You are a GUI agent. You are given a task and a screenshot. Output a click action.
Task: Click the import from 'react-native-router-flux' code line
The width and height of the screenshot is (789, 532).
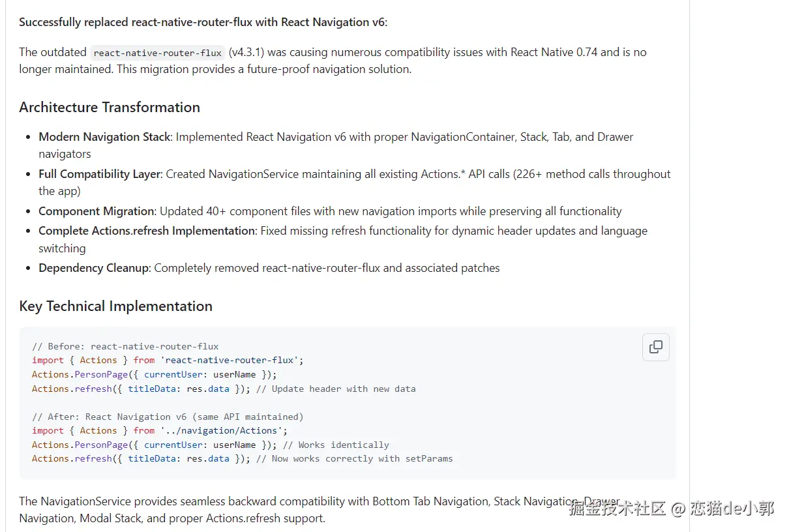(x=168, y=360)
